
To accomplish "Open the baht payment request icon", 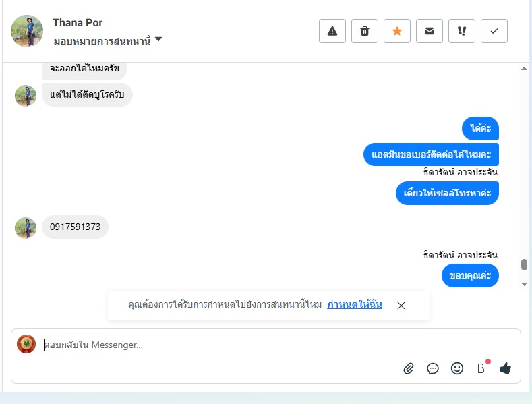I will click(x=481, y=368).
